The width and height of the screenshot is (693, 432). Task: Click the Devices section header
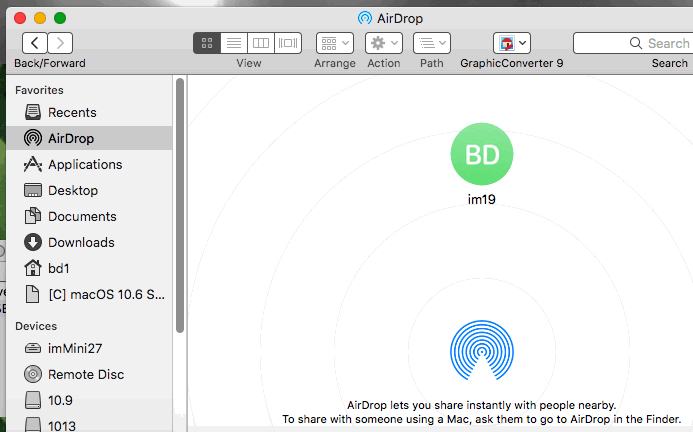click(36, 326)
